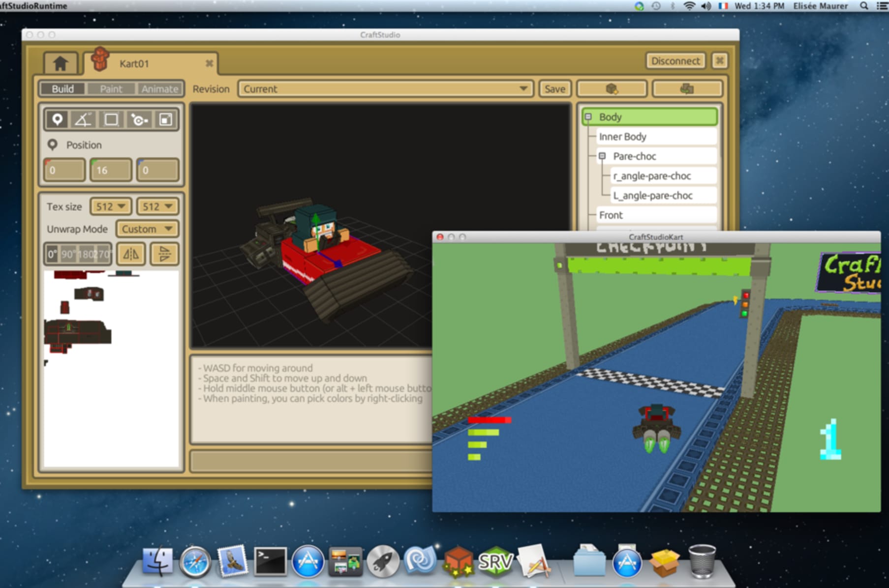Screen dimensions: 889x588
Task: Open the Mail eagle stamp icon in Dock
Action: pyautogui.click(x=232, y=560)
